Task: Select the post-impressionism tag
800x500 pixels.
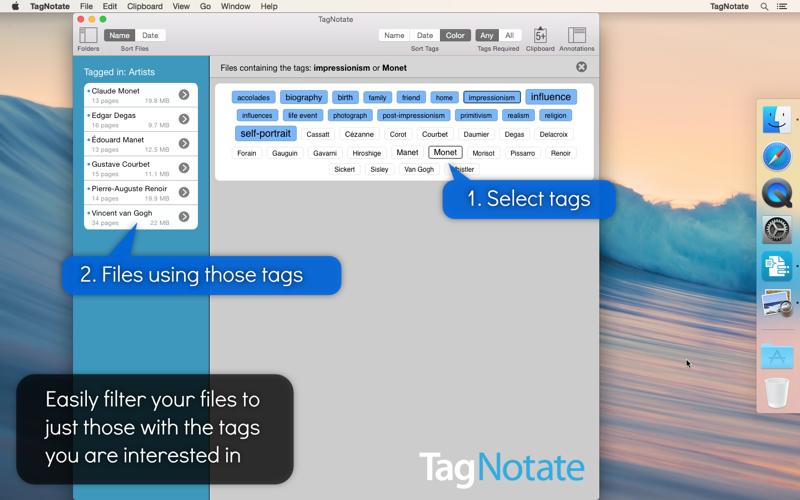Action: click(x=414, y=115)
